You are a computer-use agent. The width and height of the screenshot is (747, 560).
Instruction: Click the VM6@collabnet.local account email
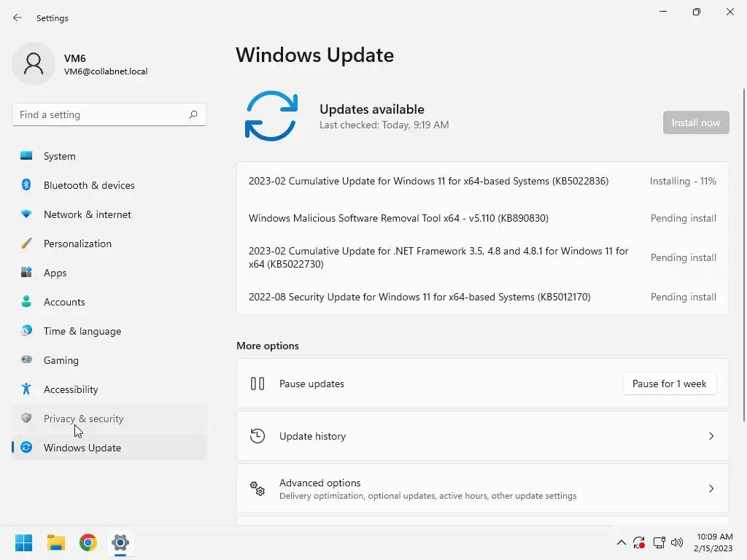point(106,71)
